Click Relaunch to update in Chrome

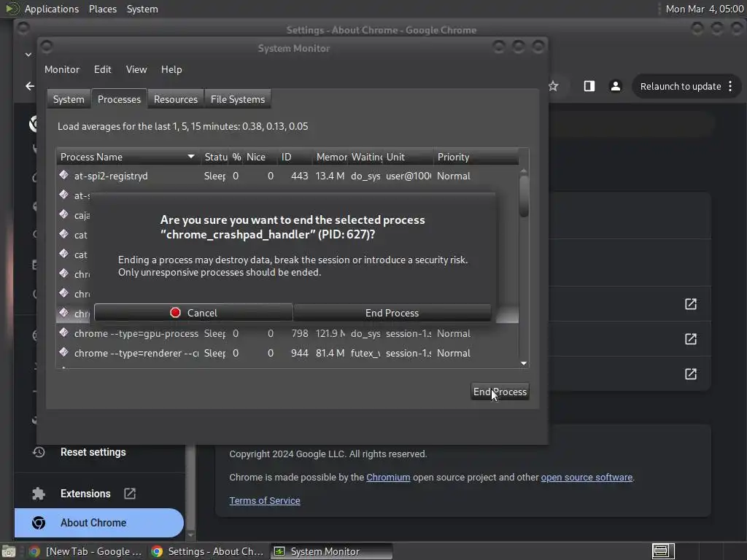(x=681, y=87)
